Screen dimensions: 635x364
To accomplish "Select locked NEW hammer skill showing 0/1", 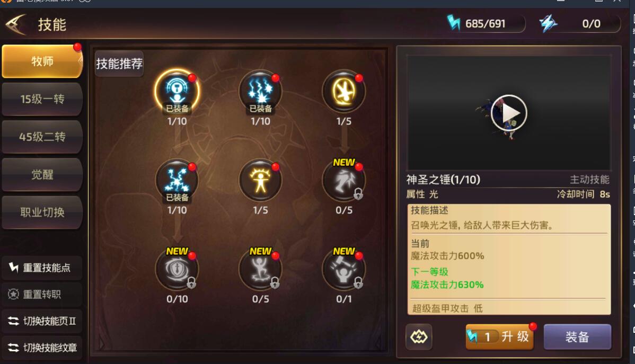I will pos(344,269).
